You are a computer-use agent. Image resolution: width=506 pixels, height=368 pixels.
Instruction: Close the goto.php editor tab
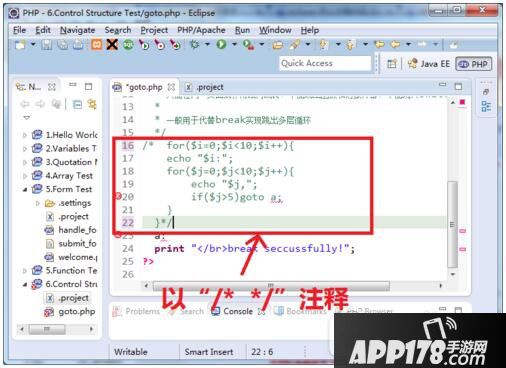(171, 87)
